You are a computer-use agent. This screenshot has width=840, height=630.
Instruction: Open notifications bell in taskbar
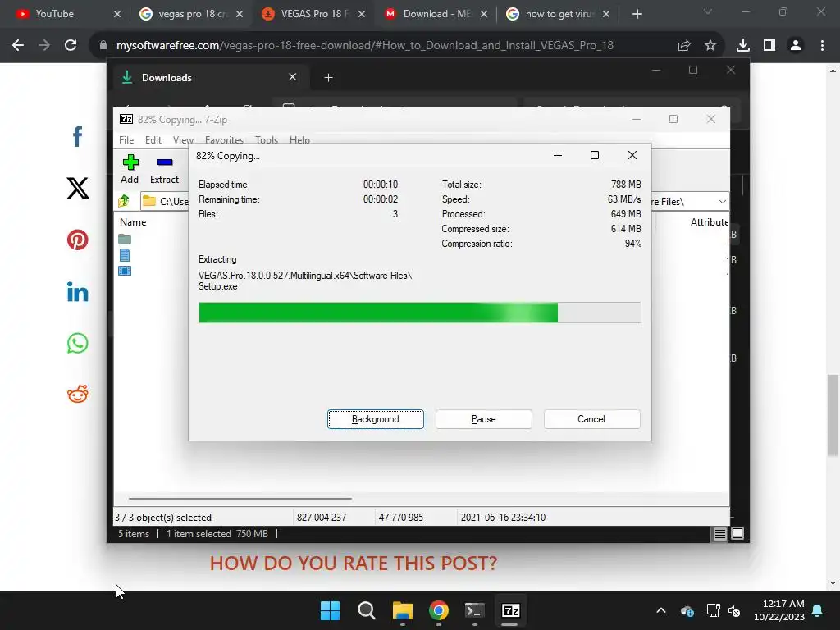point(818,610)
